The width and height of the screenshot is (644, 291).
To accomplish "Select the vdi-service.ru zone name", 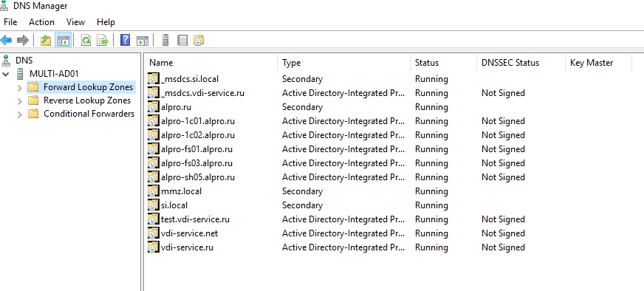I will click(x=187, y=247).
